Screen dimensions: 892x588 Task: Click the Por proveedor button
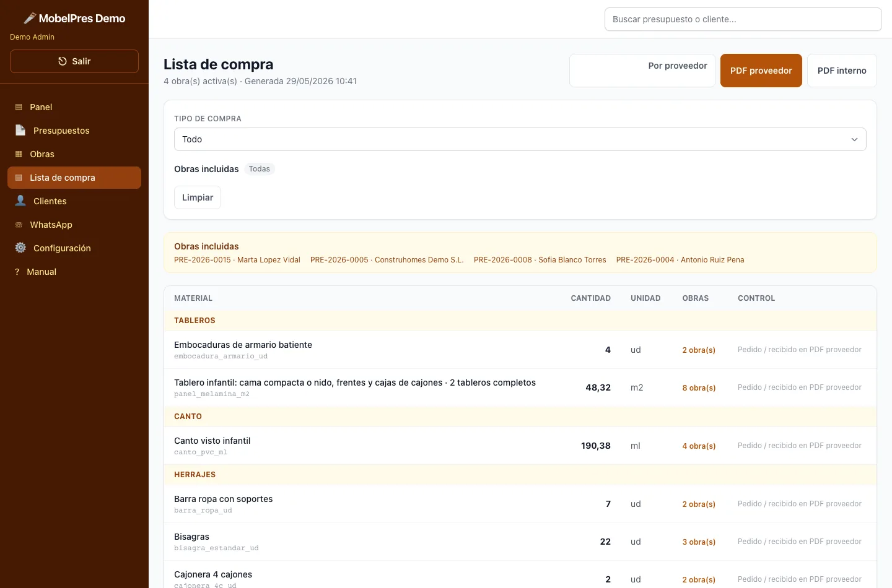[642, 71]
